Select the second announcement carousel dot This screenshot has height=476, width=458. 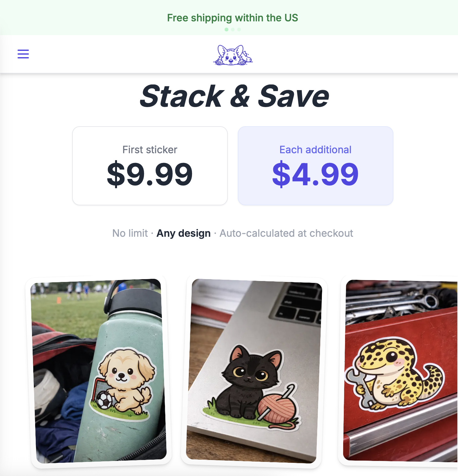(233, 30)
